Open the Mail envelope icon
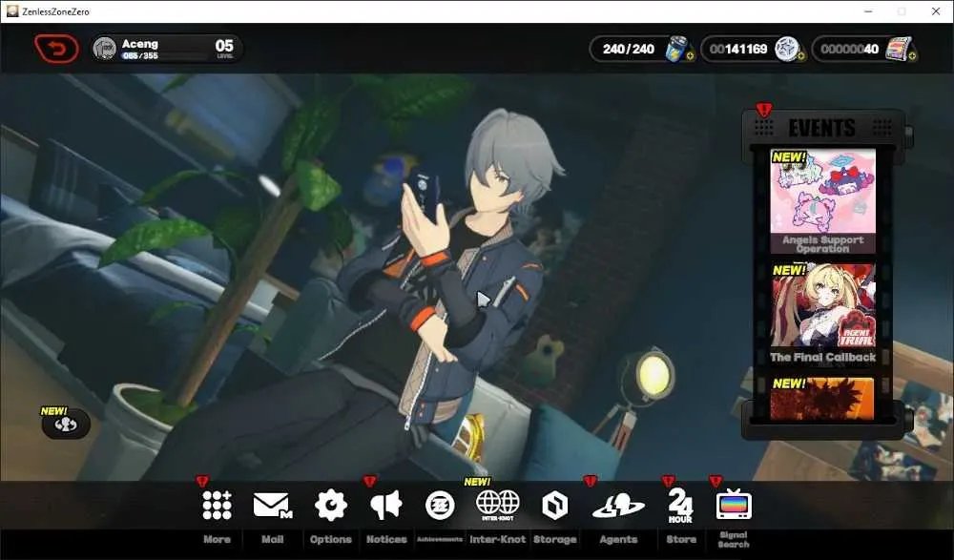Viewport: 954px width, 560px height. tap(272, 506)
